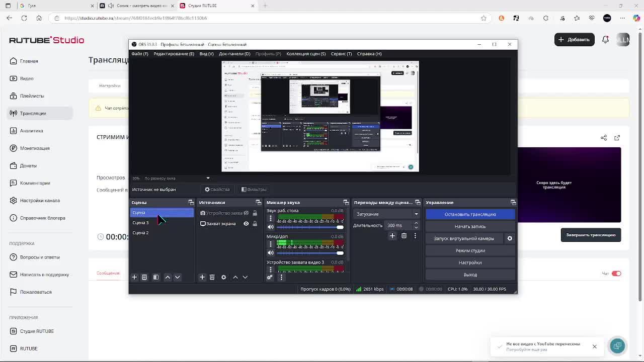Remove scene transition with trash icon
The width and height of the screenshot is (644, 362).
tap(404, 235)
